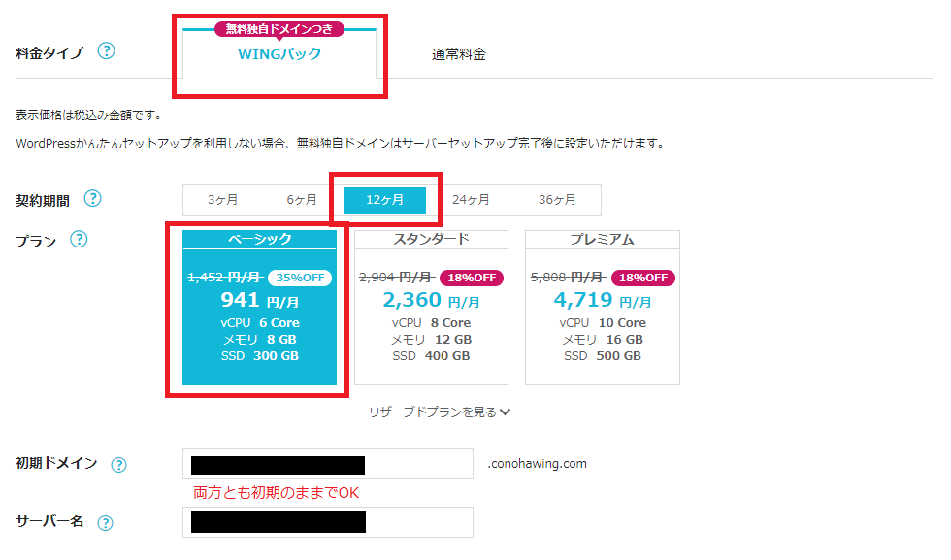Click the 初期ドメイン label
The height and width of the screenshot is (560, 951).
point(56,464)
